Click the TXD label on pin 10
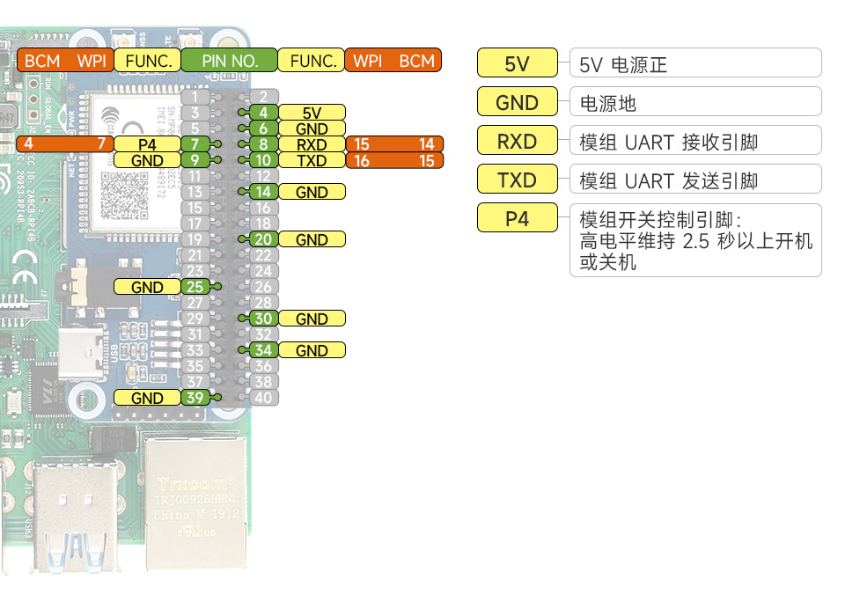Viewport: 845px width, 616px height. pyautogui.click(x=311, y=160)
